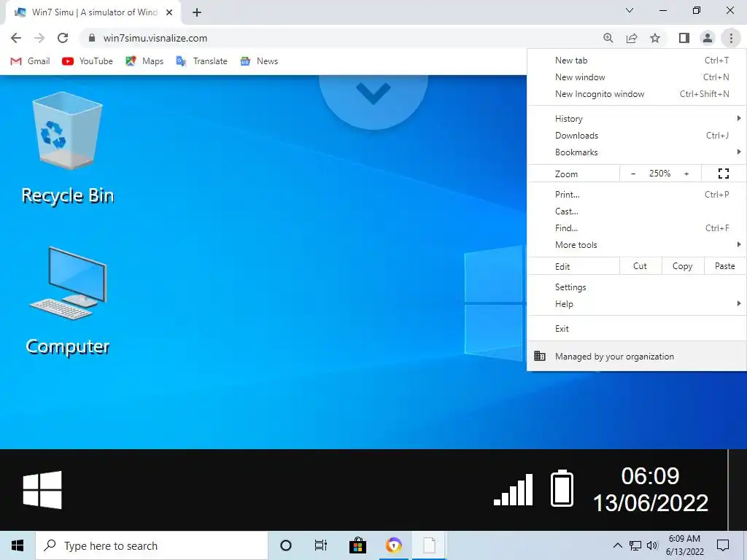Click the site lock icon in address bar
Screen dimensions: 747x560
coord(92,38)
